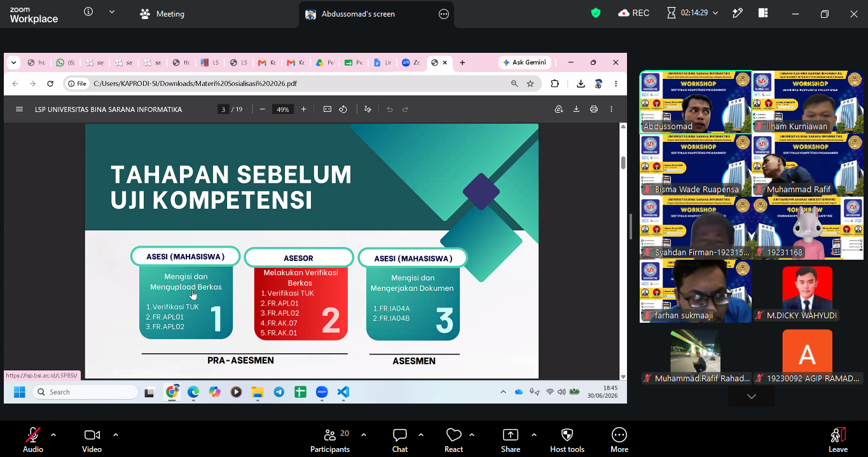This screenshot has height=457, width=868.
Task: Open meeting info icon beside Zoom Workplace
Action: click(88, 12)
